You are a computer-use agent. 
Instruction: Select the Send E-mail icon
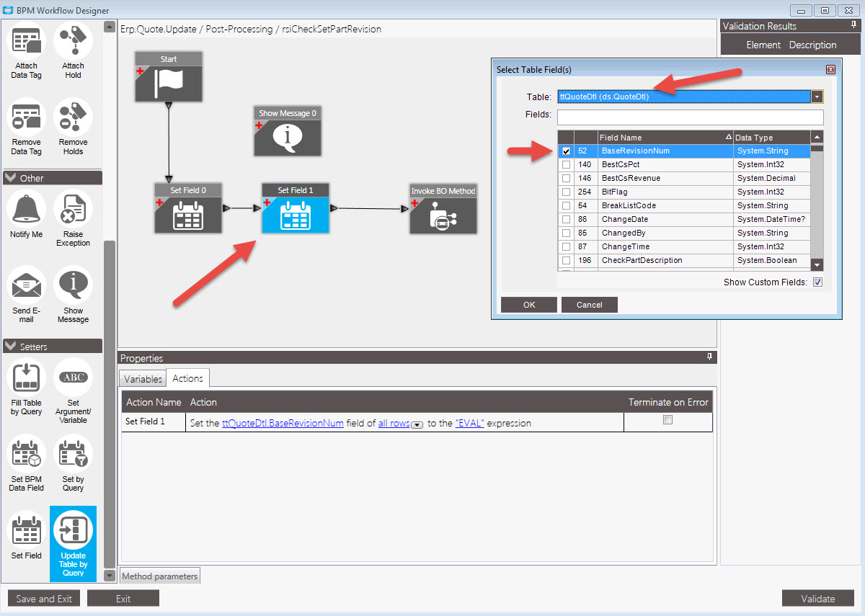(27, 286)
